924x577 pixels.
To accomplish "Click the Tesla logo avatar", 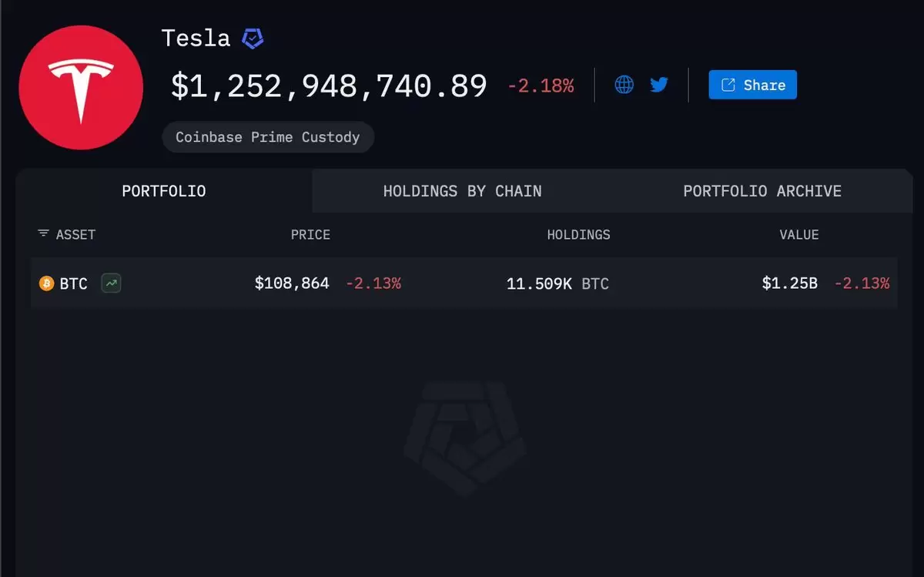I will click(x=81, y=87).
